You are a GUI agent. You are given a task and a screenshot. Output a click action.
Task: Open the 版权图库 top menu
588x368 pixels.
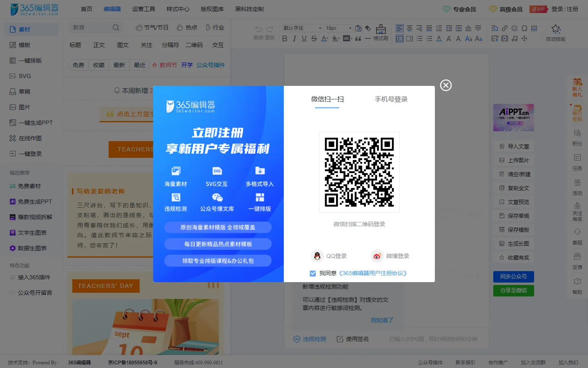coord(212,9)
